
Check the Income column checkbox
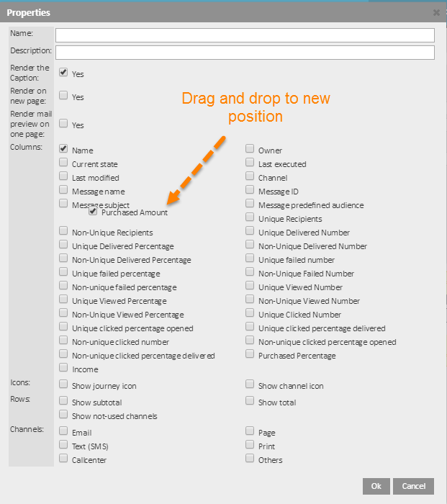point(63,369)
